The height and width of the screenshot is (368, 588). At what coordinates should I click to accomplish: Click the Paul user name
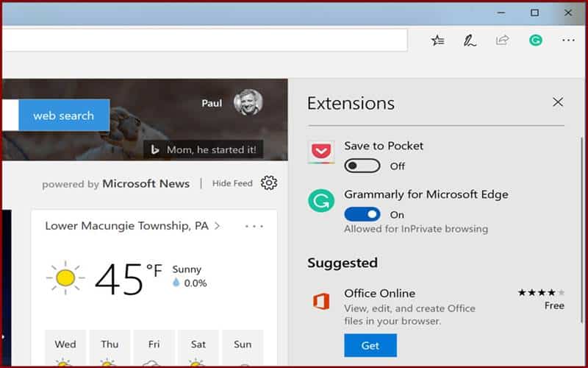point(212,103)
